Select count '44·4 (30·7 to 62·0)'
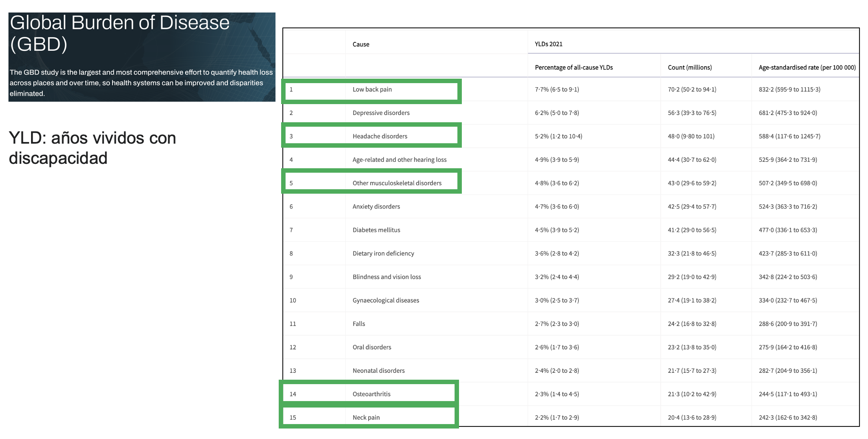 [x=692, y=160]
